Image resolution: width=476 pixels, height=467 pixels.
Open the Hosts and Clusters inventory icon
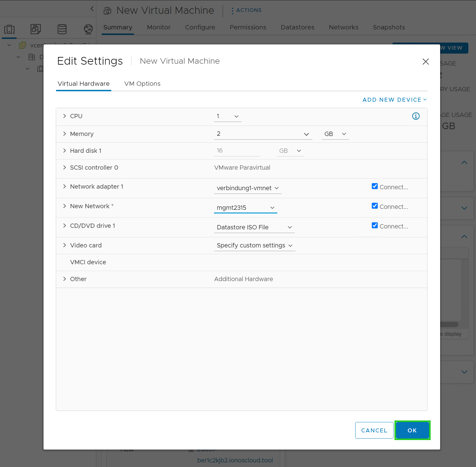(9, 29)
